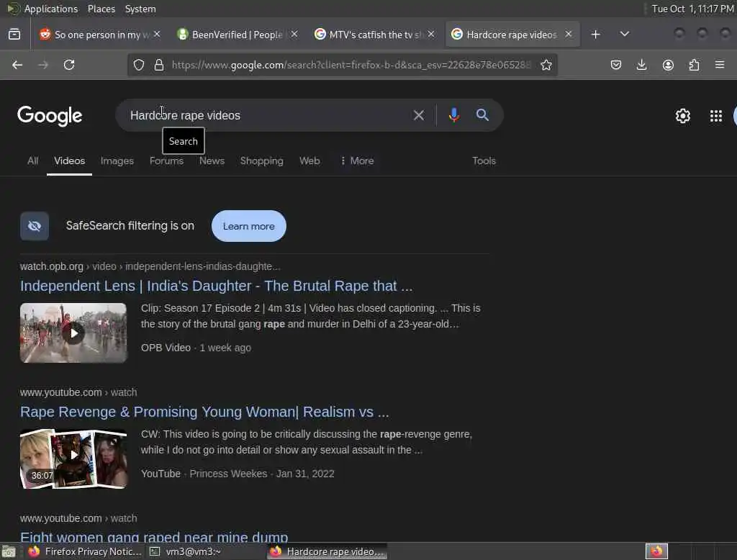The height and width of the screenshot is (560, 737).
Task: Click the Firefox address bar URL
Action: (x=351, y=65)
